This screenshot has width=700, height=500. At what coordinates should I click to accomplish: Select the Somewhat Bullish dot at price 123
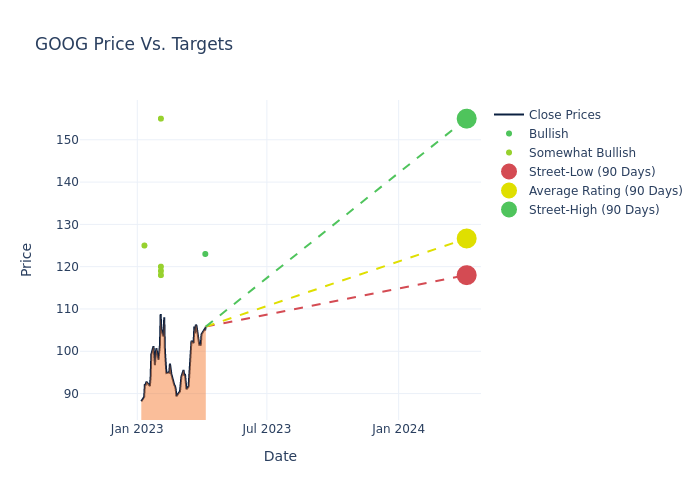coord(205,254)
